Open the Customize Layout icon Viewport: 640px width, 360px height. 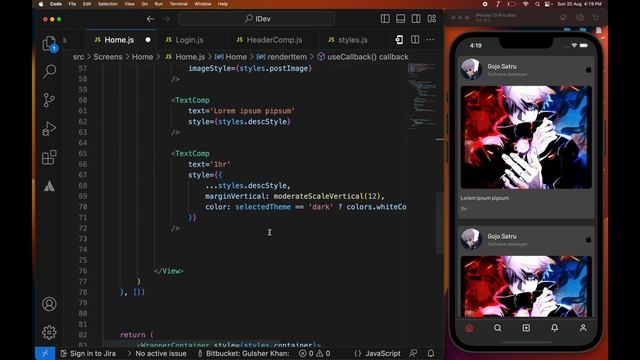[432, 19]
